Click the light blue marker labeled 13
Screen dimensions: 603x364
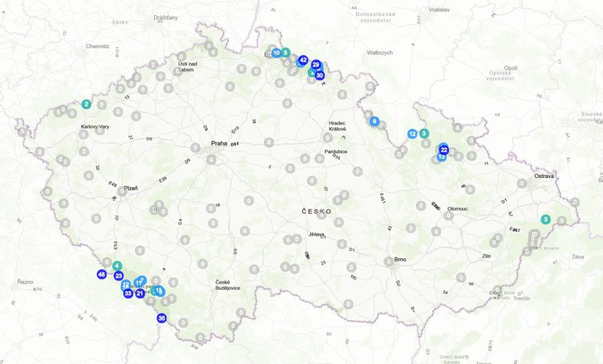(442, 157)
